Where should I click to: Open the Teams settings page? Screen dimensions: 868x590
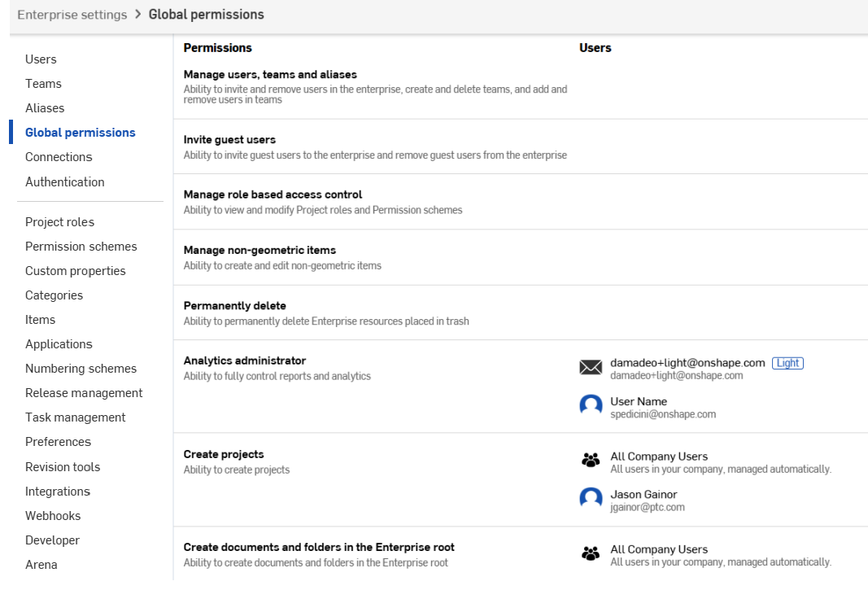pyautogui.click(x=43, y=84)
